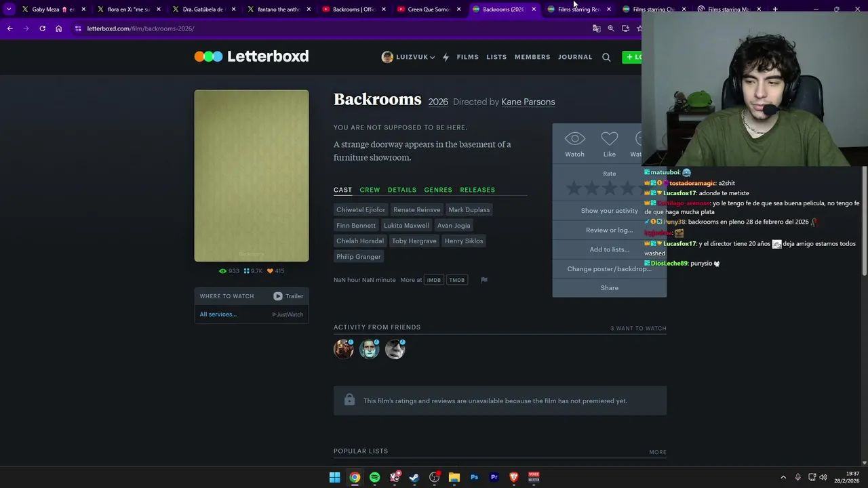Open the TMDB link button
This screenshot has width=868, height=488.
(x=457, y=280)
